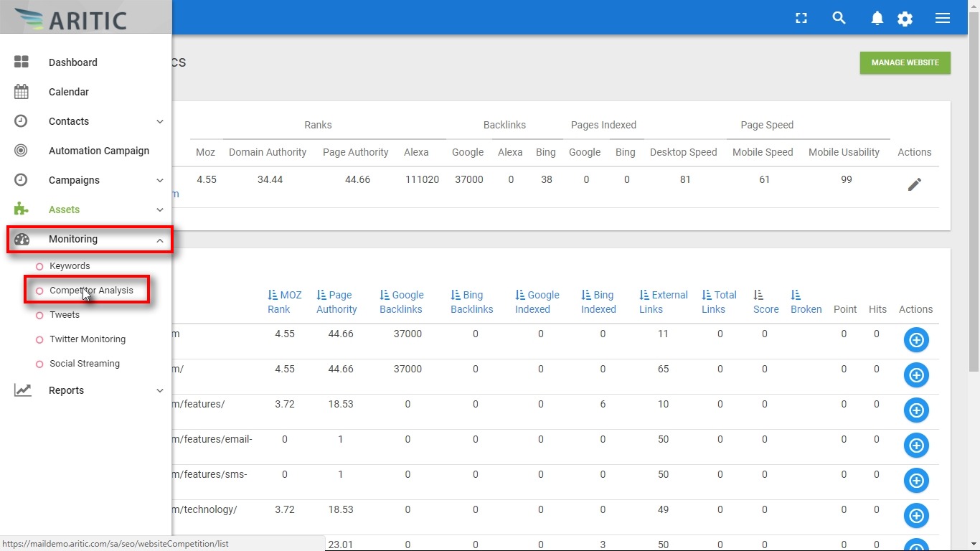Click the Automation Campaign target icon
Screen dimensions: 980x551
tap(22, 151)
